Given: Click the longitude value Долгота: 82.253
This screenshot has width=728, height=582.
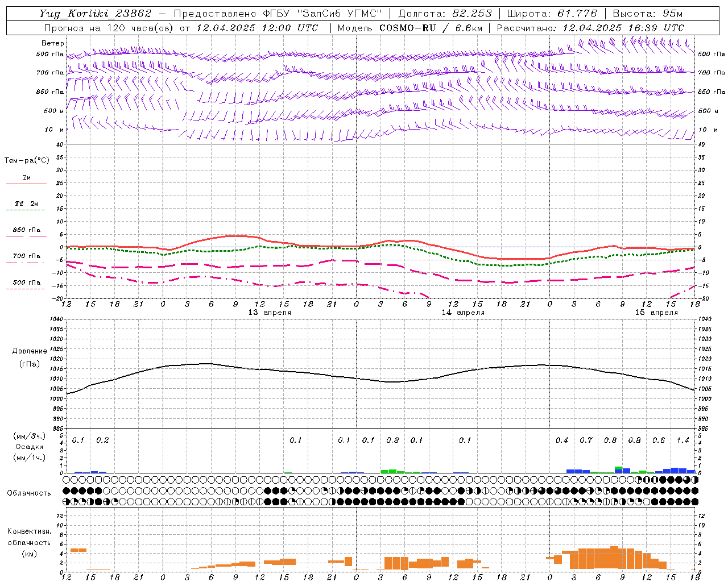Looking at the screenshot, I should click(445, 14).
